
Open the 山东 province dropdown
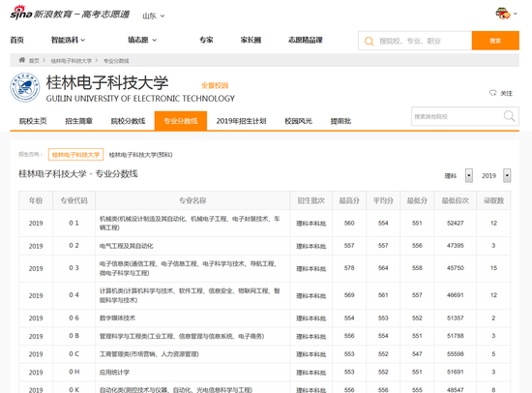tap(154, 15)
